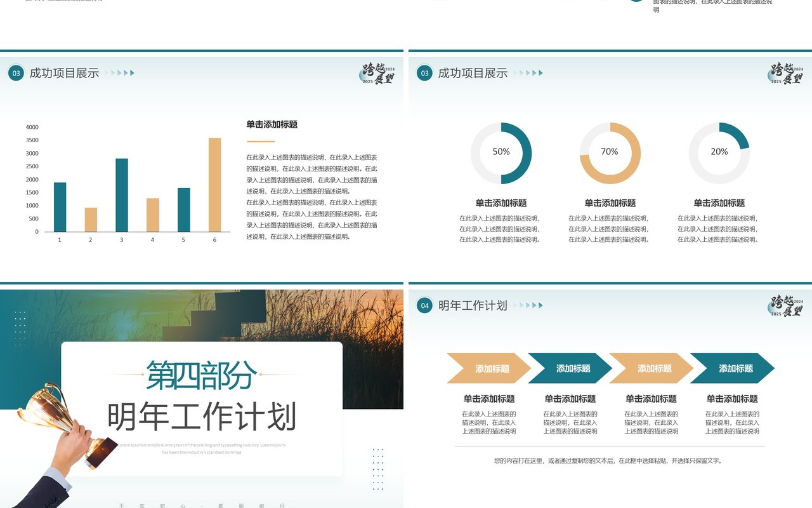Click the 4000 axis label on the bar chart
The height and width of the screenshot is (508, 812).
(x=32, y=127)
